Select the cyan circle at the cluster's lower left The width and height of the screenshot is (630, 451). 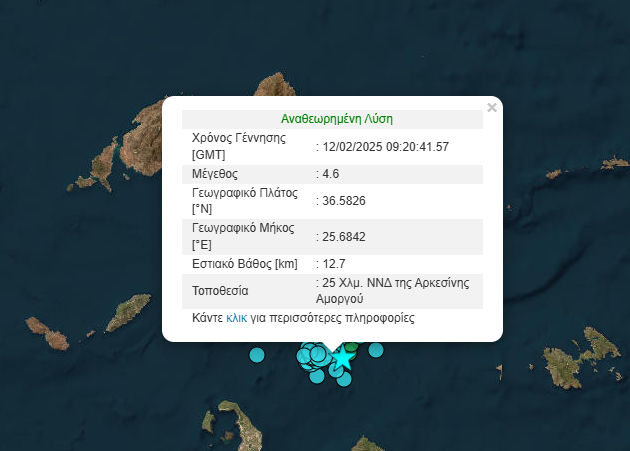coord(317,375)
